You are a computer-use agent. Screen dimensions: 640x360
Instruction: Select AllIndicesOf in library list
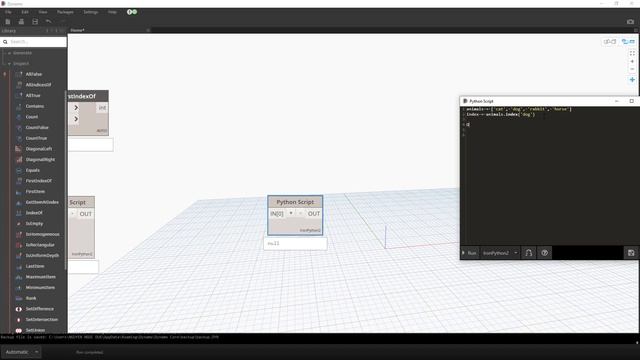(x=38, y=85)
